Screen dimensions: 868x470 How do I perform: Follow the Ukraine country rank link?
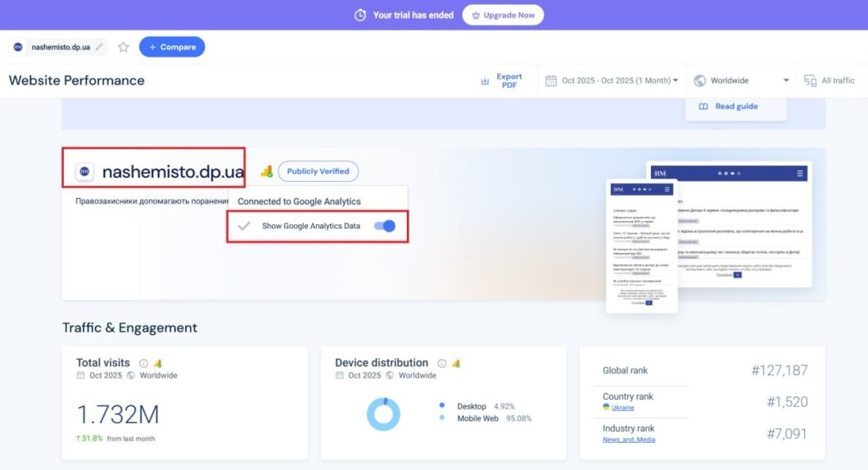pyautogui.click(x=623, y=408)
